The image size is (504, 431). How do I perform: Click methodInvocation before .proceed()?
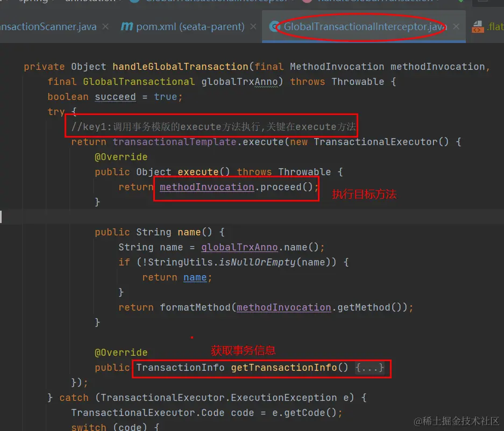point(207,187)
